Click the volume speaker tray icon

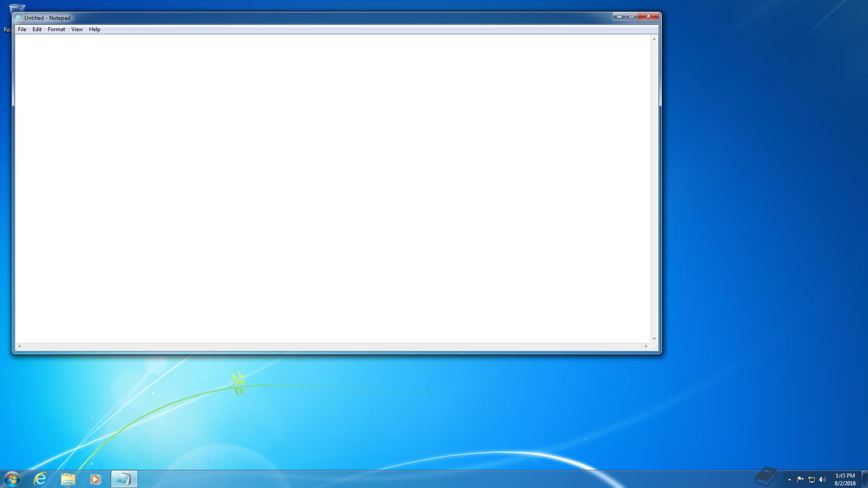point(822,479)
